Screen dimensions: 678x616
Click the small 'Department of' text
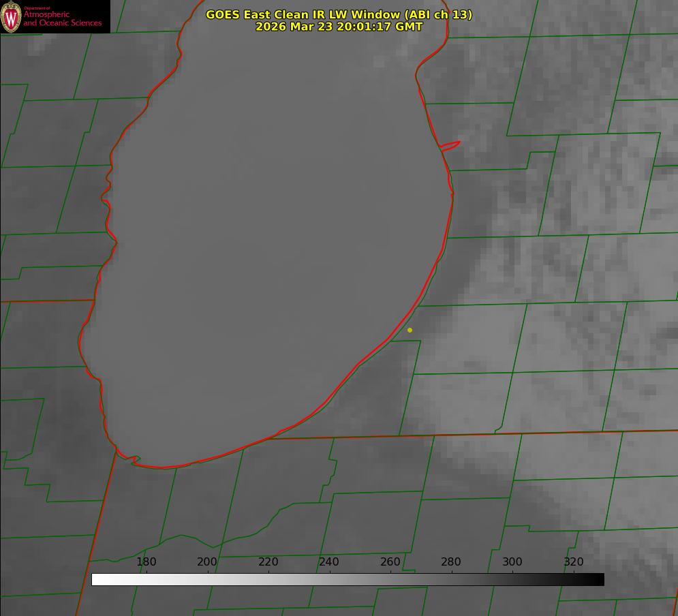click(x=37, y=8)
